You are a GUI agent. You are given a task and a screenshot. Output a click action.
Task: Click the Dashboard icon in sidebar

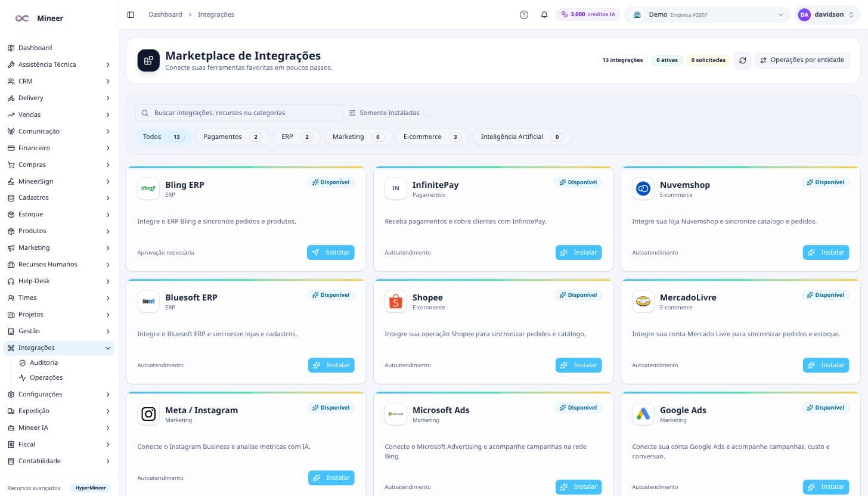(11, 48)
